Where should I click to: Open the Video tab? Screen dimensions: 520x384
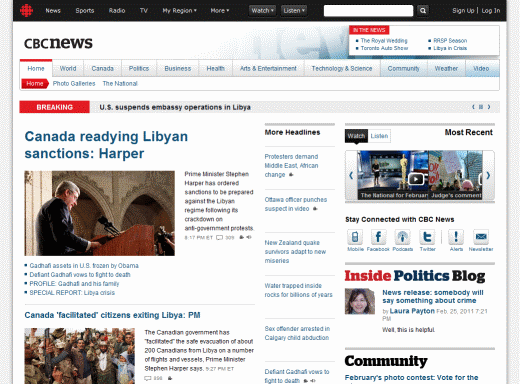coord(481,68)
